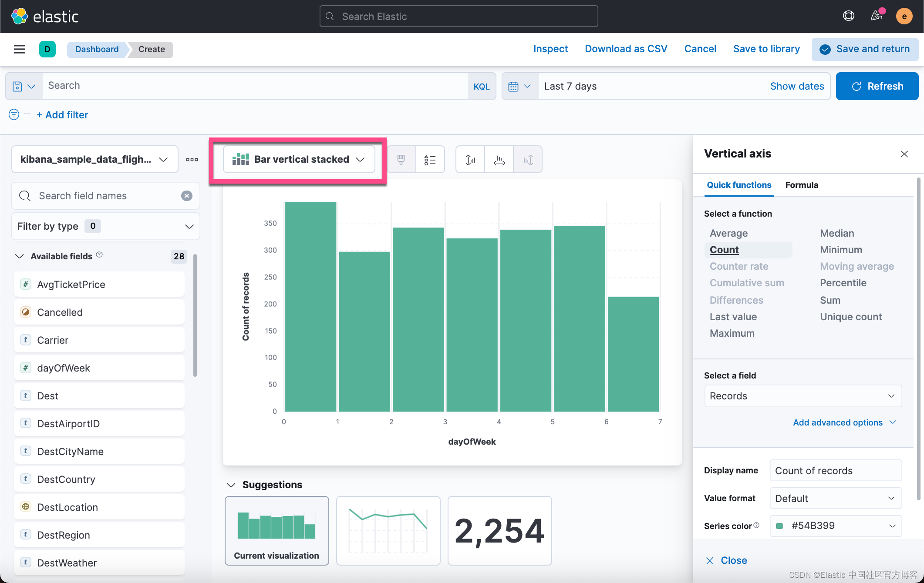924x583 pixels.
Task: Select the Unique count function
Action: (x=851, y=317)
